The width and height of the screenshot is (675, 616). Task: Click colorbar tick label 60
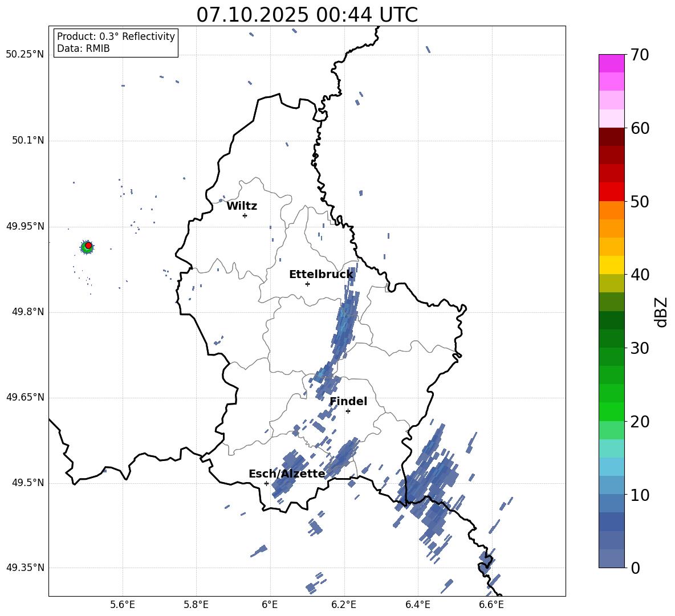click(x=640, y=128)
